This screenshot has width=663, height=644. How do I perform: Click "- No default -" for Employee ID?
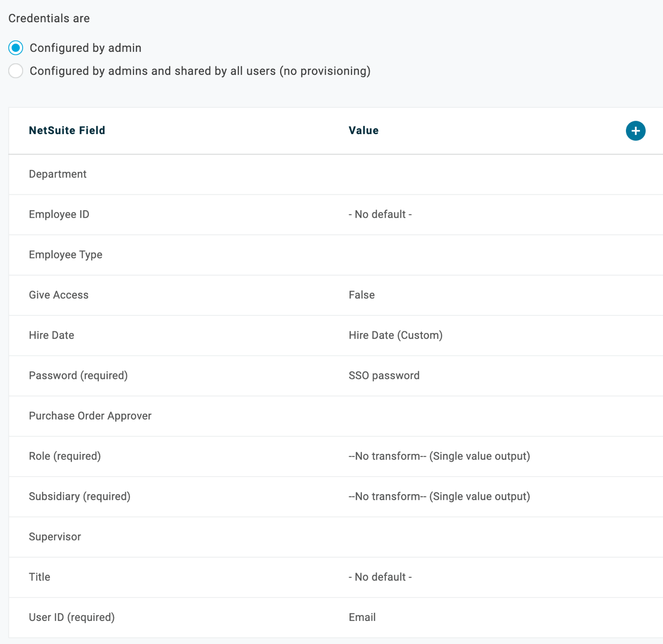tap(380, 215)
